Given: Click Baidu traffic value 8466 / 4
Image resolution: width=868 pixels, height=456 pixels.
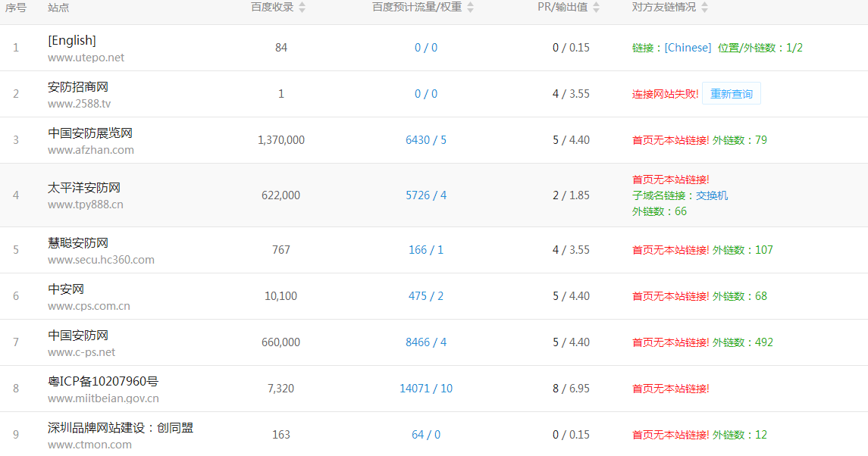Looking at the screenshot, I should click(425, 342).
